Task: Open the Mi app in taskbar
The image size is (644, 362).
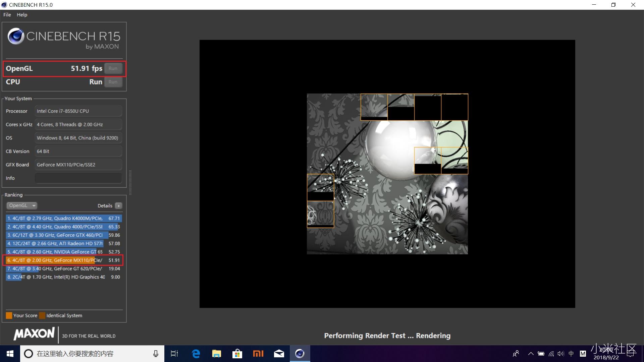Action: click(258, 354)
